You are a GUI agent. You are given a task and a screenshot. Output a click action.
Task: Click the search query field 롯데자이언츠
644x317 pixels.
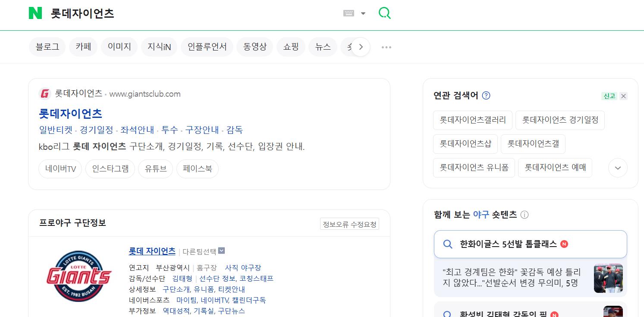82,13
